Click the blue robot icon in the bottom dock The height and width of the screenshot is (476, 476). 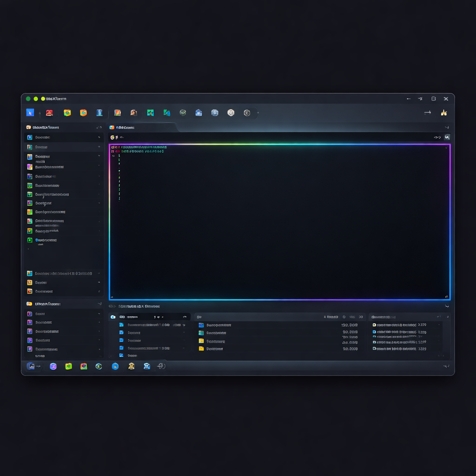click(x=147, y=366)
